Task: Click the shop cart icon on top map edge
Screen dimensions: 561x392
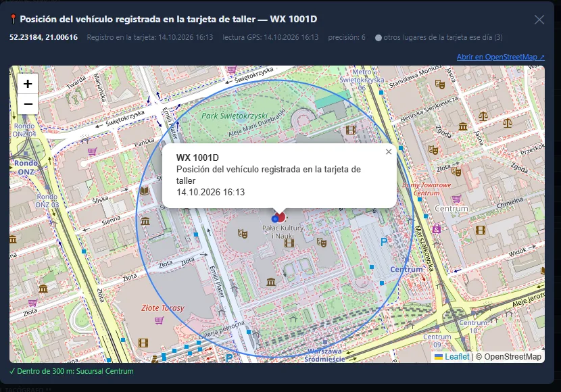Action: click(232, 69)
